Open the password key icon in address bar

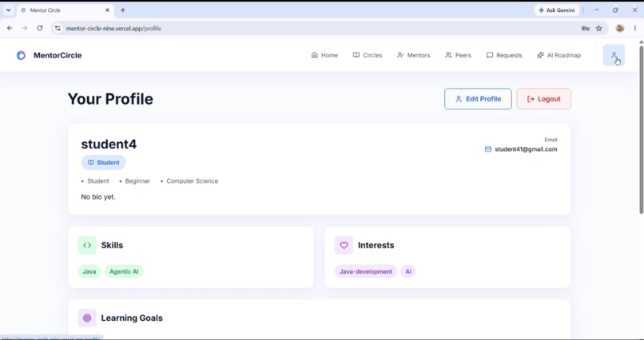[585, 28]
